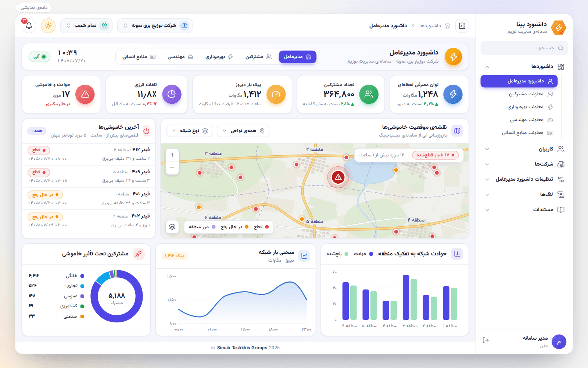Expand the مستندات sidebar section

524,210
